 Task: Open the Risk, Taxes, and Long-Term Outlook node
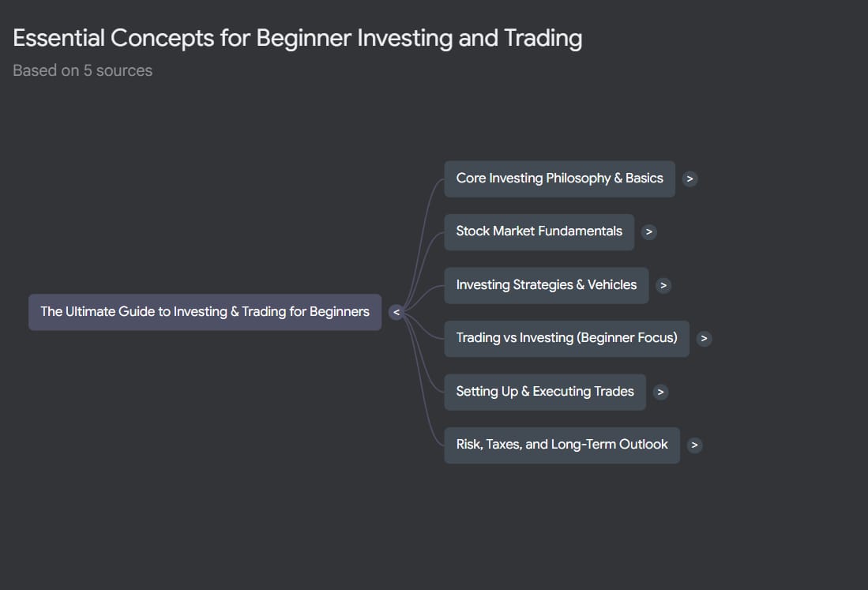click(x=562, y=445)
